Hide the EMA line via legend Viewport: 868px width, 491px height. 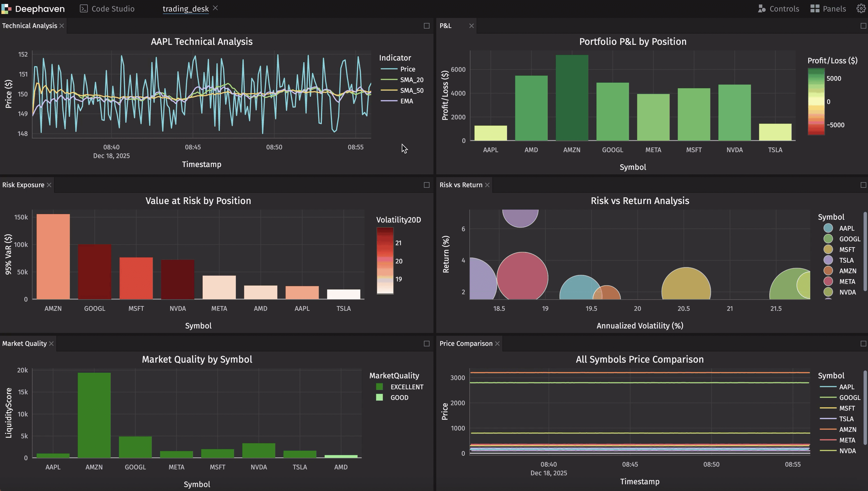click(x=406, y=101)
